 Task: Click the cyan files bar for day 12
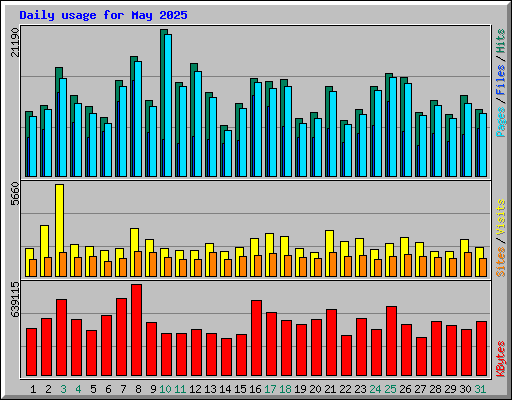[x=198, y=124]
